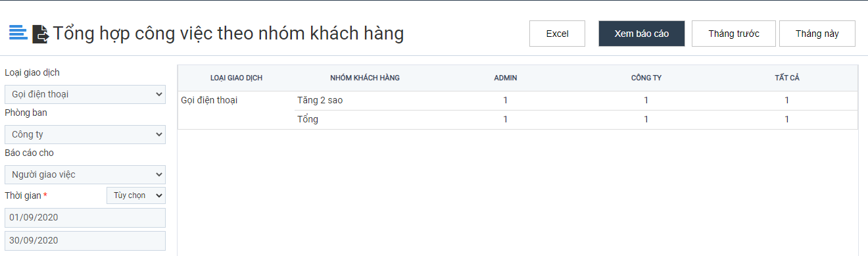The width and height of the screenshot is (868, 256).
Task: Expand the Phòng ban dropdown
Action: [x=85, y=134]
